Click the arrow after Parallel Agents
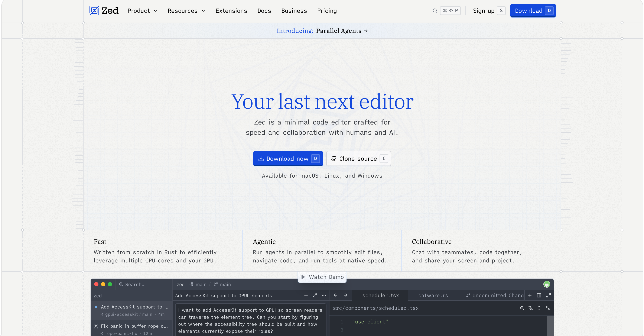644x336 pixels. (366, 31)
